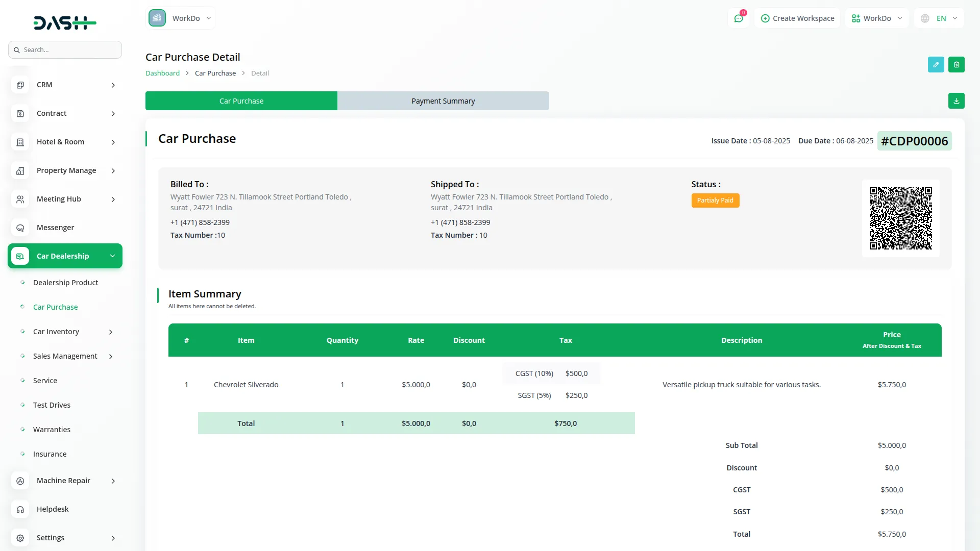
Task: Click the green delete trash icon
Action: click(957, 65)
